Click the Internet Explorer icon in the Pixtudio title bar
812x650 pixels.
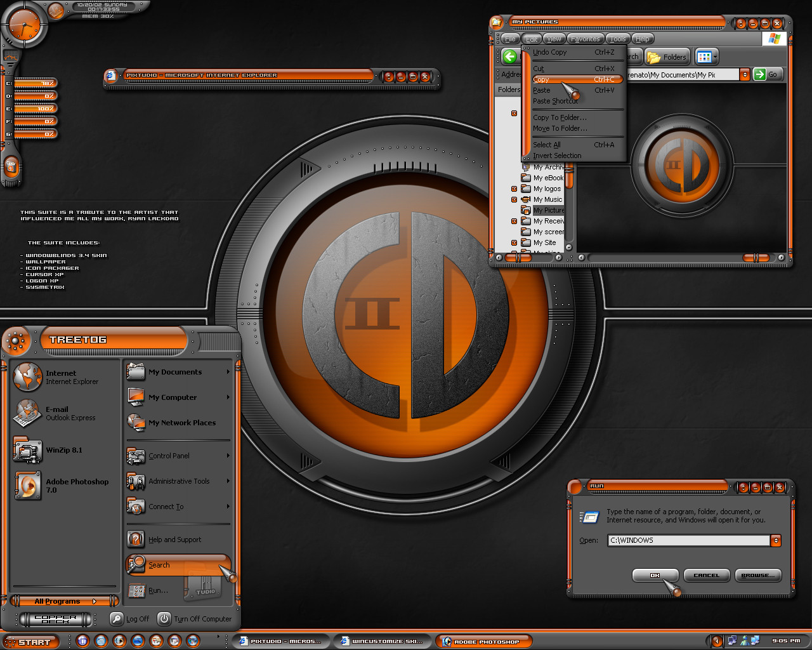click(x=111, y=76)
